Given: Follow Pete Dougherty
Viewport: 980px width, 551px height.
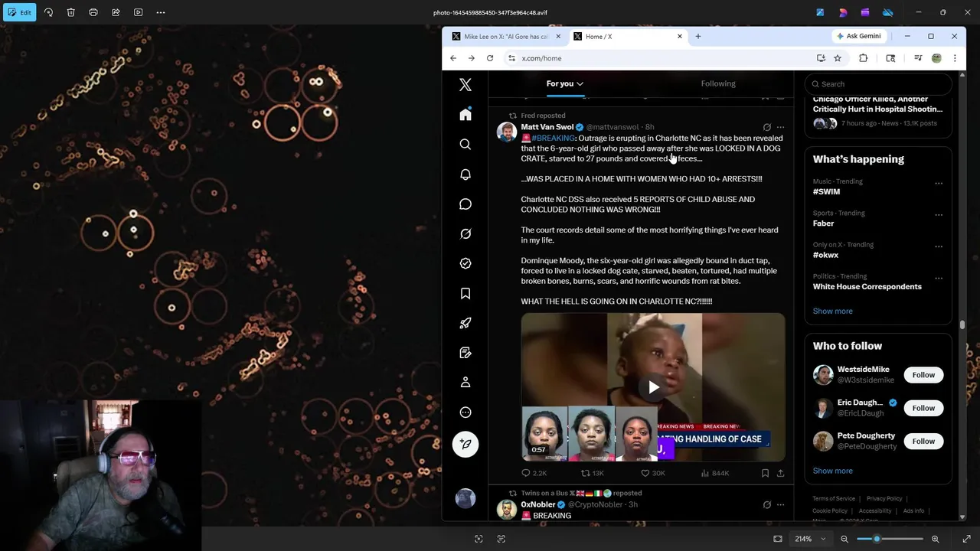Looking at the screenshot, I should [x=923, y=441].
